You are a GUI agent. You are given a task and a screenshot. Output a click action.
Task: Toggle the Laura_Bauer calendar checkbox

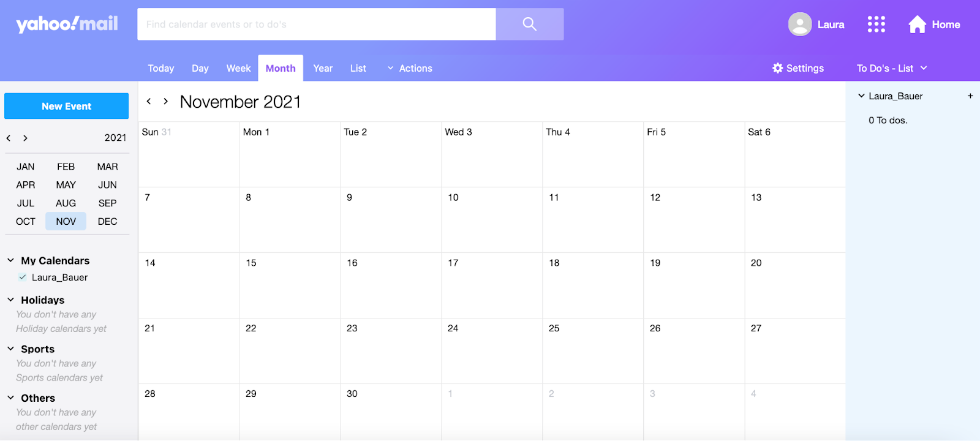[23, 277]
